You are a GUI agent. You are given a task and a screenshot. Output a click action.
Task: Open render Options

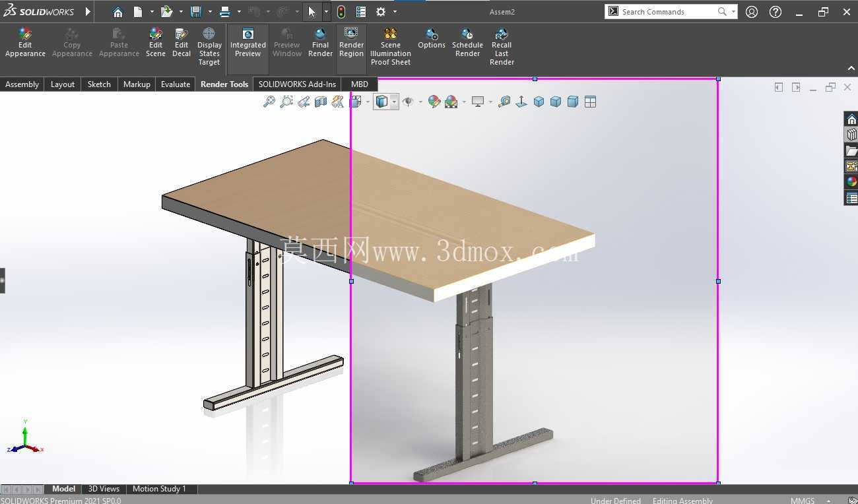[432, 39]
